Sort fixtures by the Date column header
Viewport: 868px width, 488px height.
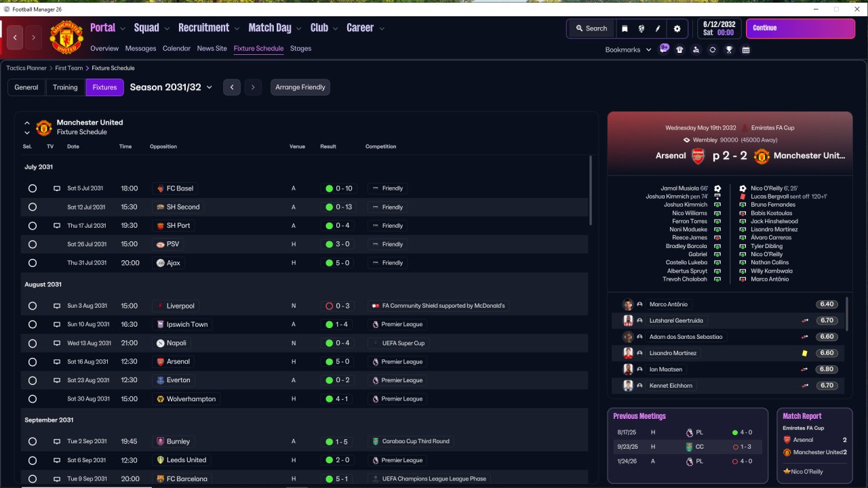73,146
